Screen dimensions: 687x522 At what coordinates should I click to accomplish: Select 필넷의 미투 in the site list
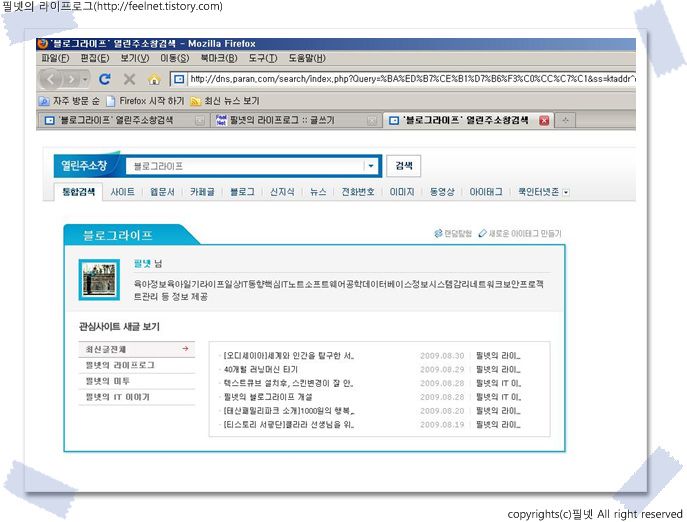137,381
